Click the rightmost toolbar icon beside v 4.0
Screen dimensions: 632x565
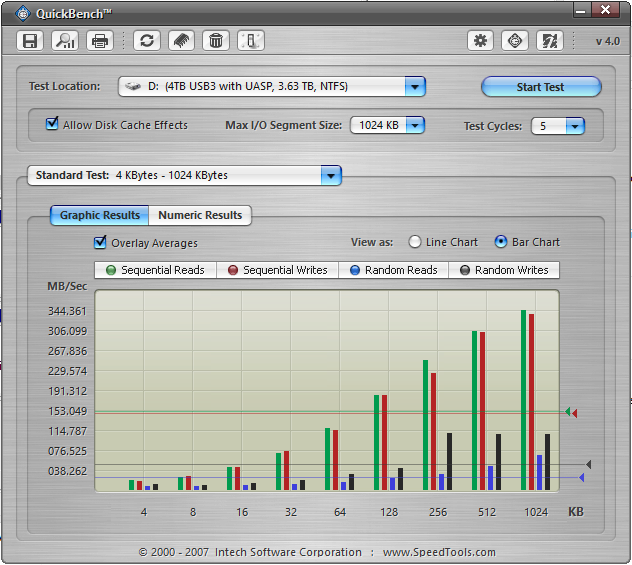[x=549, y=41]
